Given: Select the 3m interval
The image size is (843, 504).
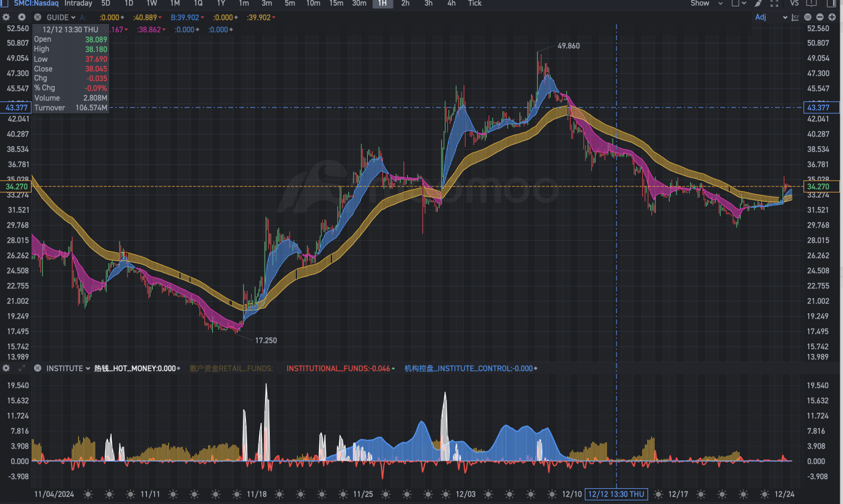Looking at the screenshot, I should pyautogui.click(x=267, y=3).
